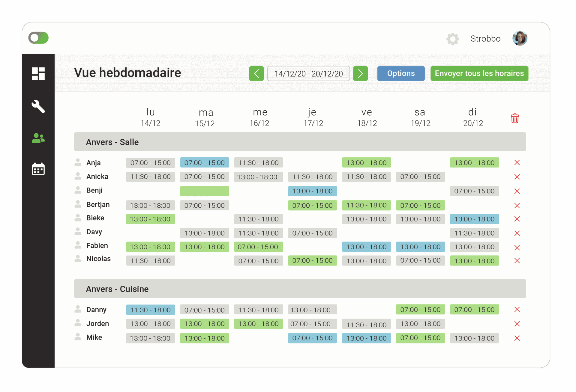Click the 14/12/20 - 20/12/20 date range field
The height and width of the screenshot is (392, 576).
point(308,73)
